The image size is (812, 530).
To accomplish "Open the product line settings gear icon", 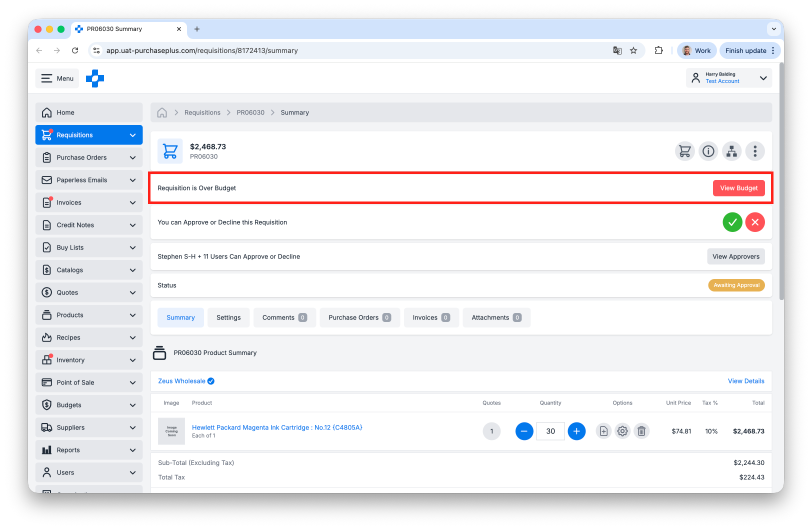I will [622, 431].
